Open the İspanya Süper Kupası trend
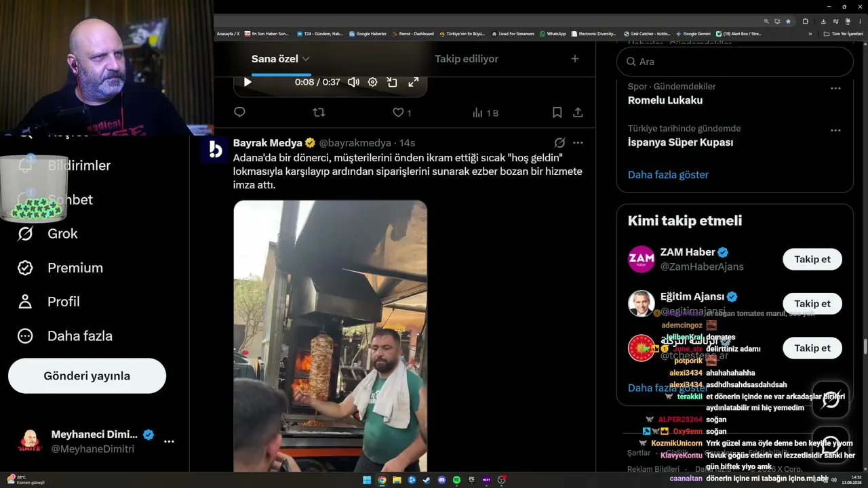Viewport: 868px width, 488px height. pyautogui.click(x=680, y=142)
